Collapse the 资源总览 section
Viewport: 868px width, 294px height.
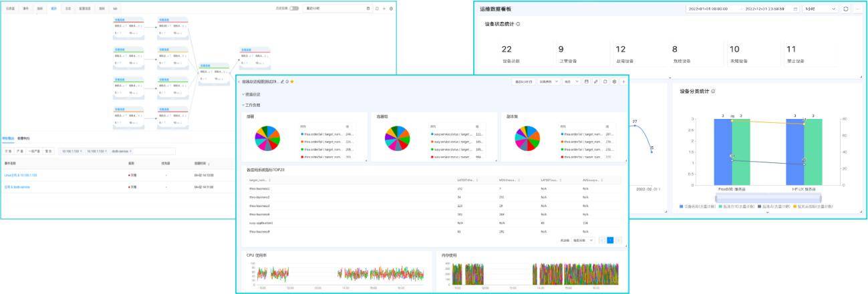point(244,94)
